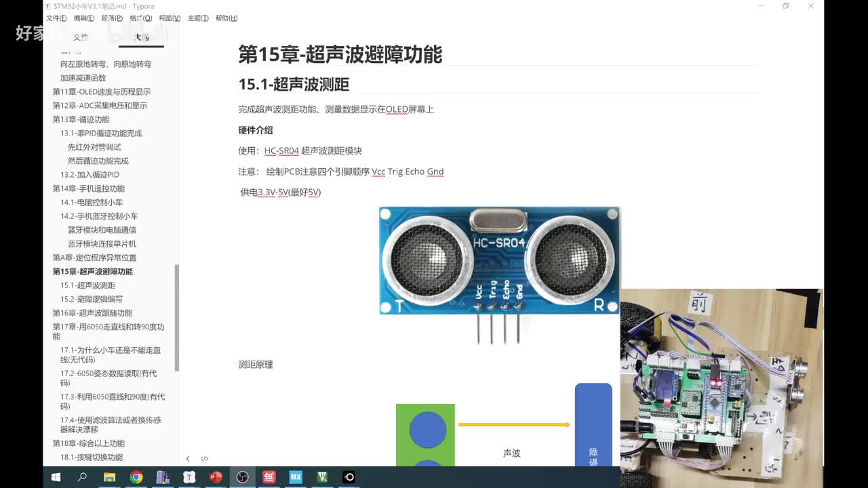Click the 声波 label in the diagram
868x488 pixels.
512,453
